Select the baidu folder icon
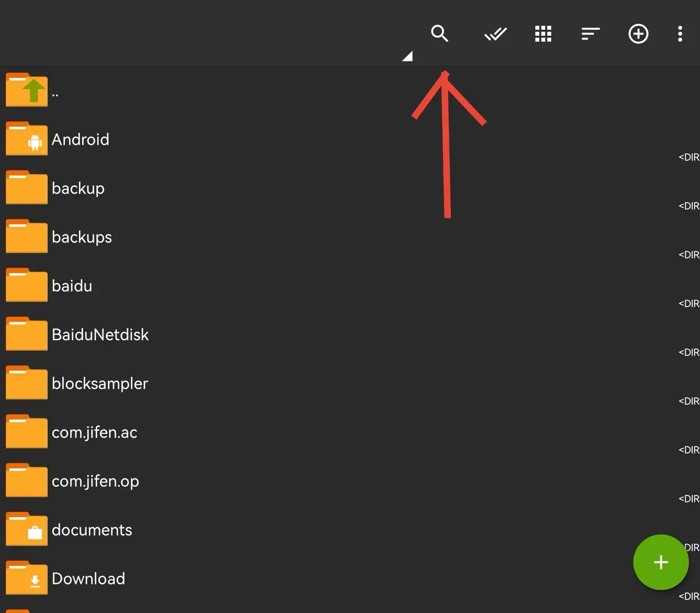This screenshot has height=613, width=700. click(27, 285)
